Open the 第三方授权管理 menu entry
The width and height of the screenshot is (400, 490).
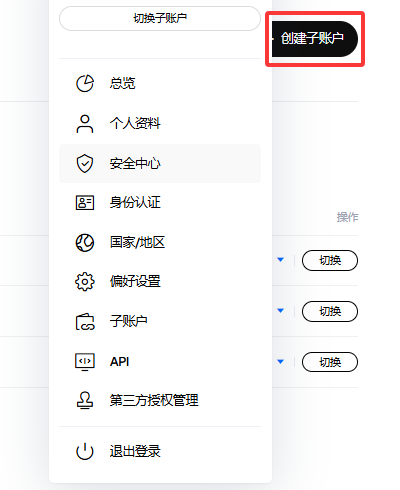[x=160, y=400]
